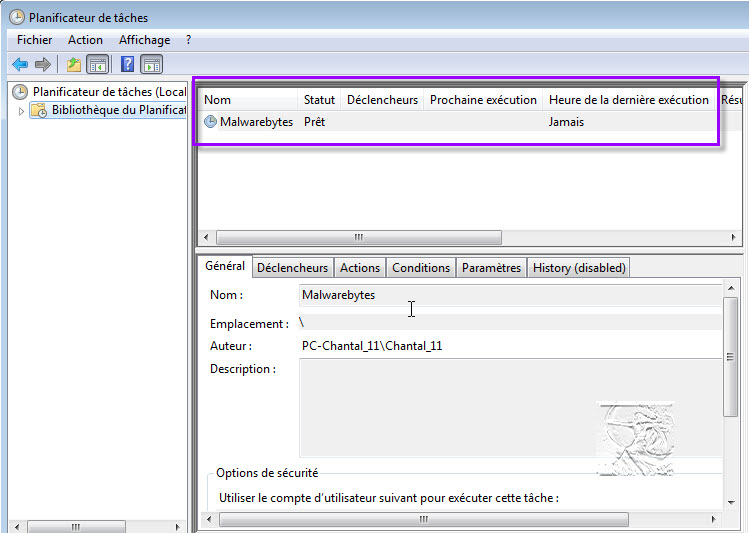Switch to the Déclencheurs tab
Image resolution: width=749 pixels, height=533 pixels.
[x=292, y=268]
